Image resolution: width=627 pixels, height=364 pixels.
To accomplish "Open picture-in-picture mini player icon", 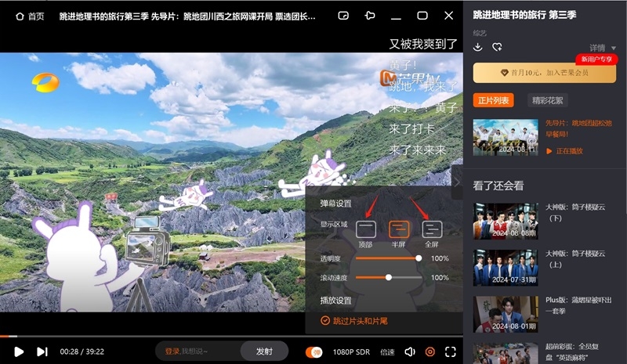I will (x=343, y=16).
